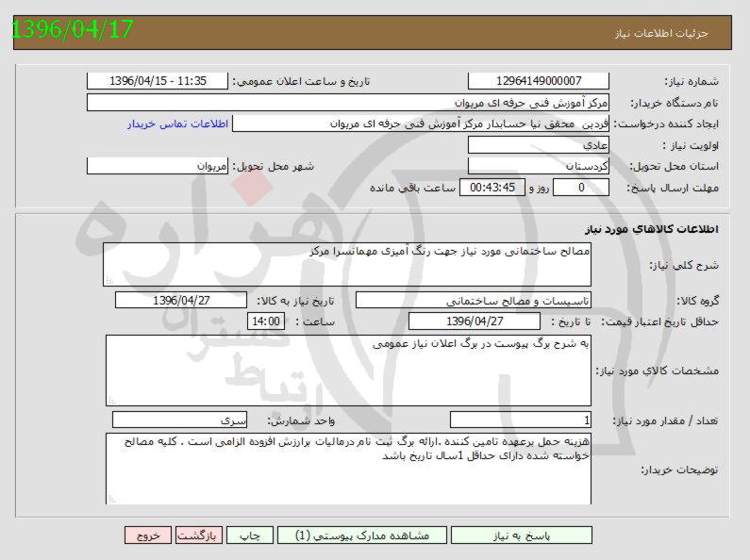Select the تاریخ و ساعت اعلان عمومی field
This screenshot has width=750, height=560.
point(157,81)
